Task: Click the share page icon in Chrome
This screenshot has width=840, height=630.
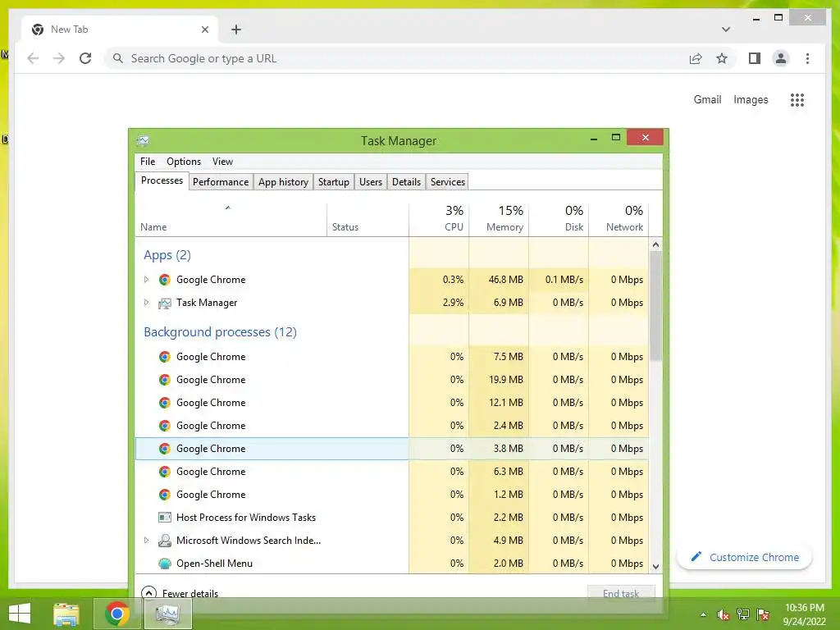Action: tap(696, 58)
